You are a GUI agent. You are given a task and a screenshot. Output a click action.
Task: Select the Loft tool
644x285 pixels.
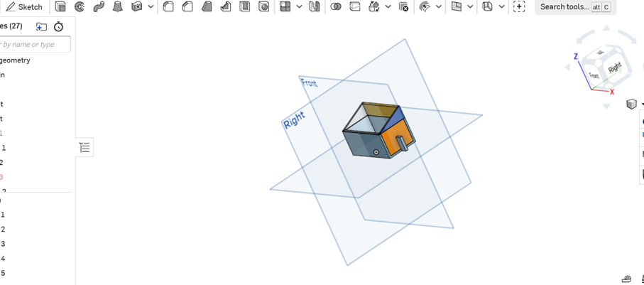[x=118, y=7]
